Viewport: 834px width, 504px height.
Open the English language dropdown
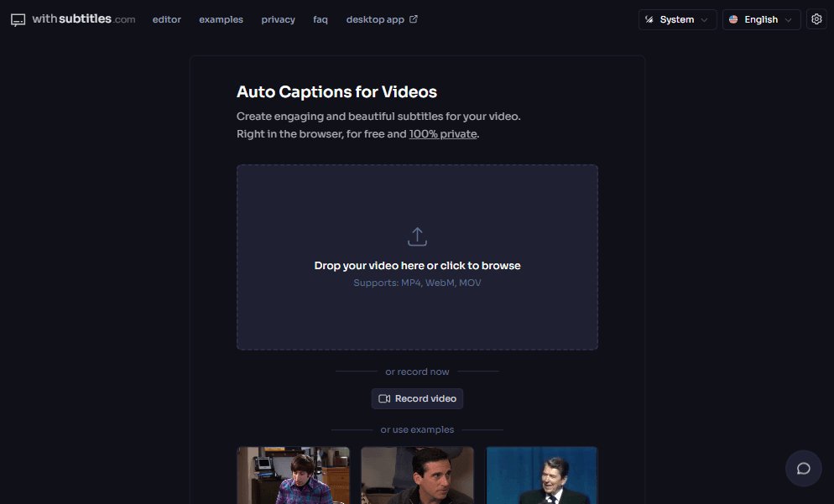pyautogui.click(x=761, y=19)
